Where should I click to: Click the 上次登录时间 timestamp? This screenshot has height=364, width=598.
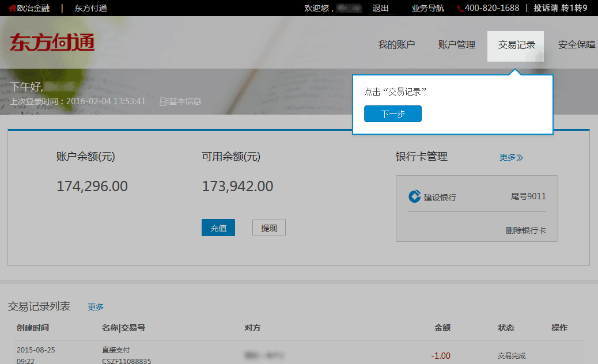pyautogui.click(x=78, y=101)
